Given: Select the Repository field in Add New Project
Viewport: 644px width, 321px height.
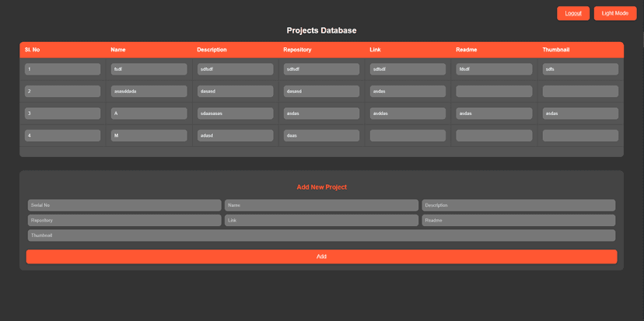Looking at the screenshot, I should coord(124,220).
